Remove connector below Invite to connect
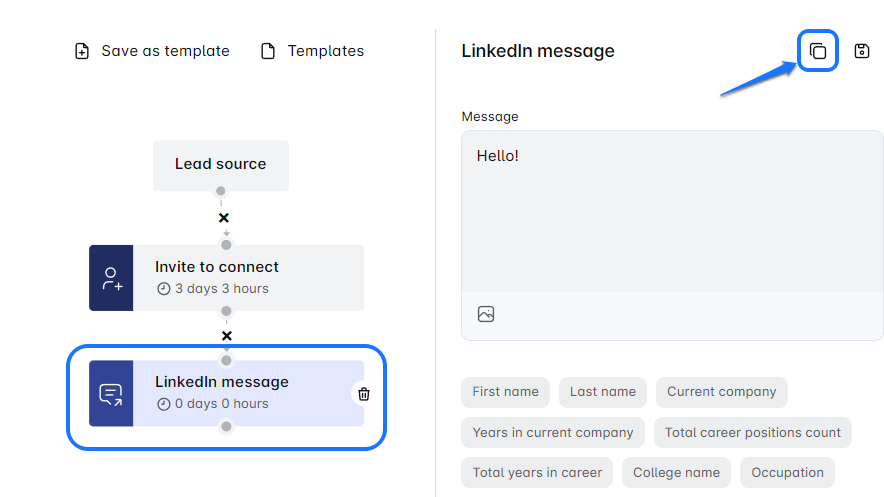884x497 pixels. pos(227,336)
